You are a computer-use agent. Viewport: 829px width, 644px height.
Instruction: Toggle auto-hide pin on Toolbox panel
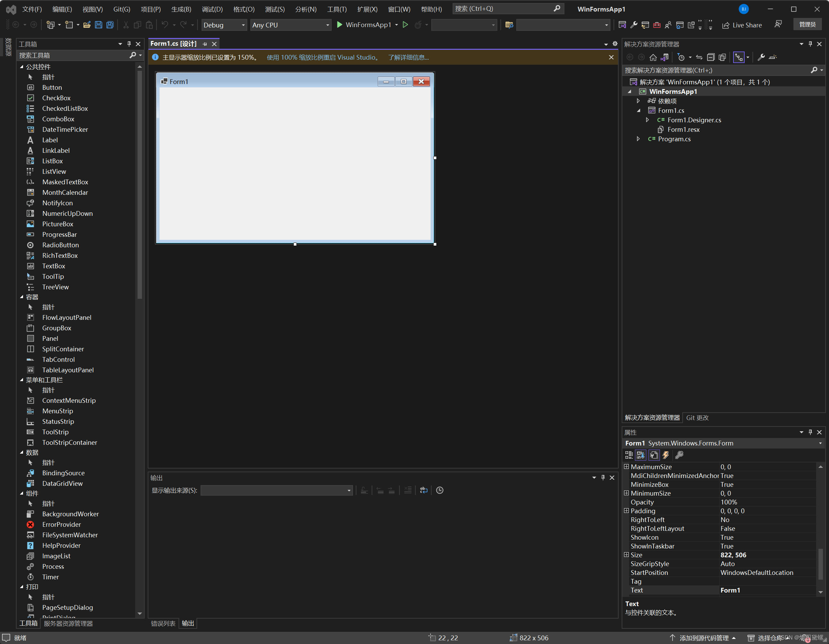coord(129,44)
